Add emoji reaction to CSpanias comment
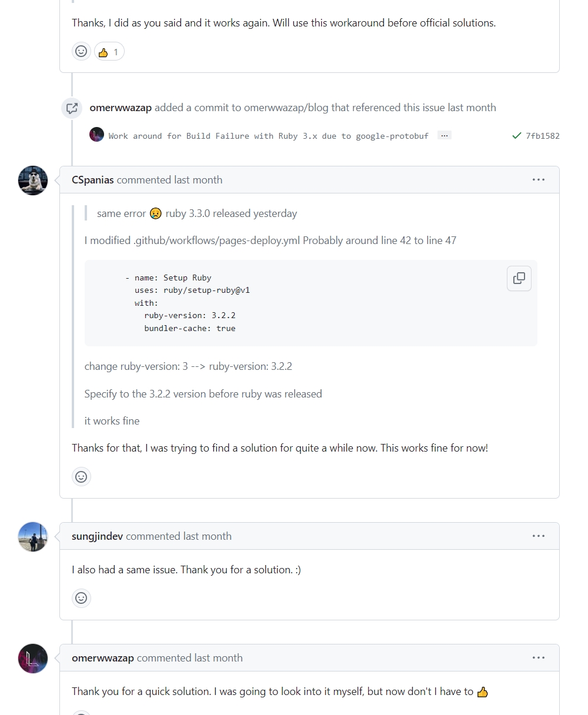Image resolution: width=588 pixels, height=715 pixels. (81, 477)
